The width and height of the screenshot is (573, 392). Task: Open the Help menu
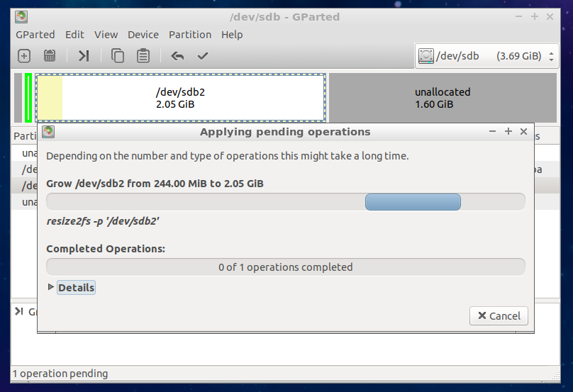click(232, 34)
